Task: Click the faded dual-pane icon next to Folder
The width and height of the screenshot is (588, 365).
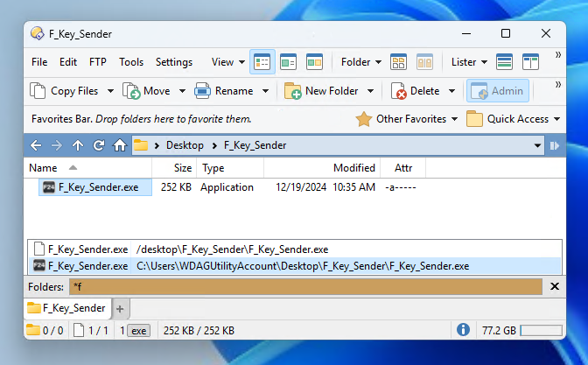Action: [424, 62]
